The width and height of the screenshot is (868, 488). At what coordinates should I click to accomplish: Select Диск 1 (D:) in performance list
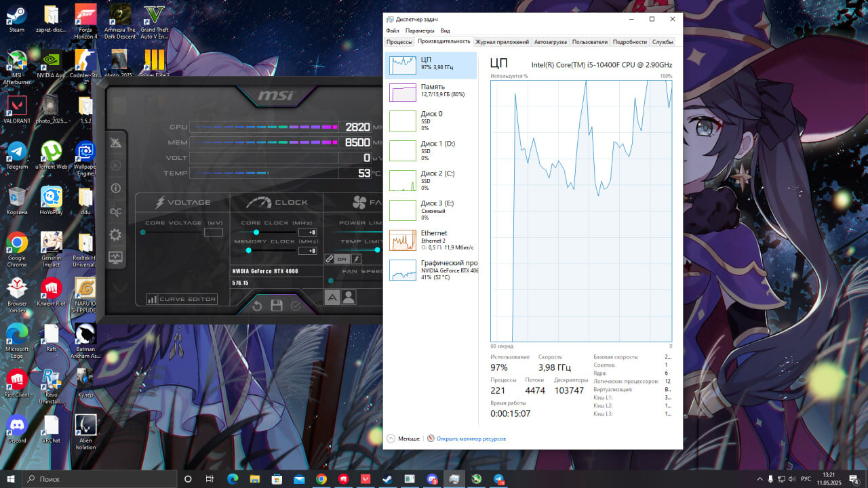pos(431,150)
